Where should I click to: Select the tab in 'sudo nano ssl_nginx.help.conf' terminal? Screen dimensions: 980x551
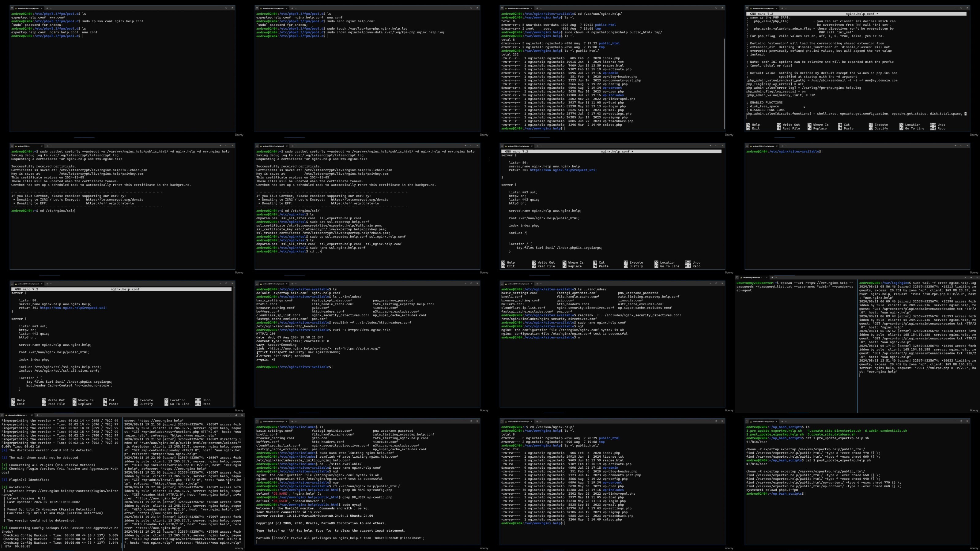point(274,146)
